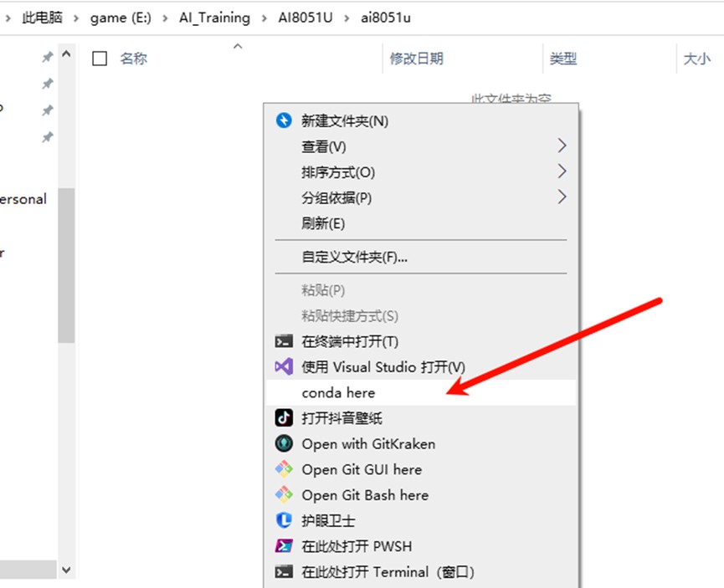Click the topmost pin icon in the sidebar
Image resolution: width=724 pixels, height=588 pixels.
pyautogui.click(x=47, y=57)
